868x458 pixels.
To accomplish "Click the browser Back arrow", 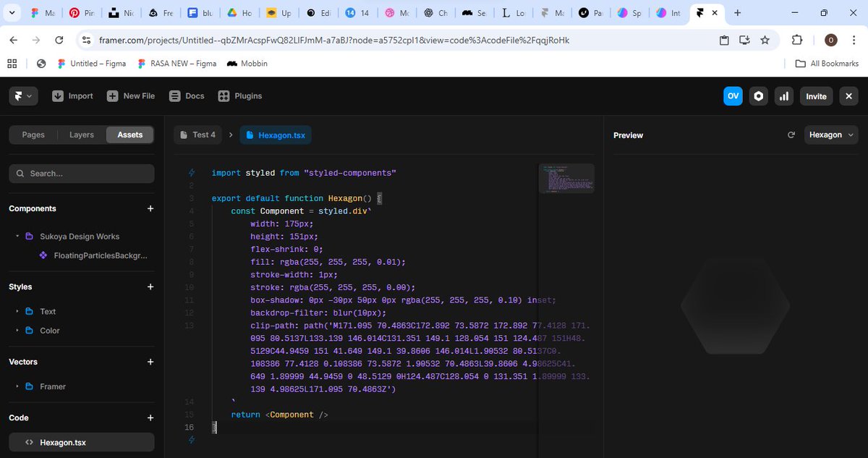I will click(14, 41).
